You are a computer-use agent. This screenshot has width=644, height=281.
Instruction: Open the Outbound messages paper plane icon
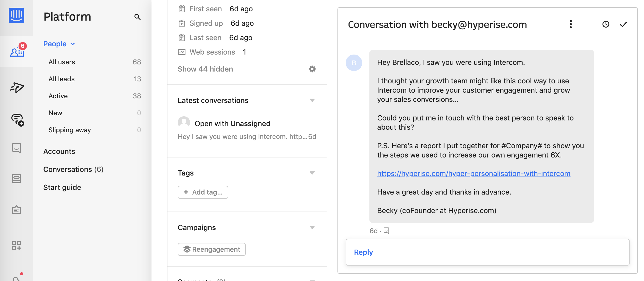click(x=17, y=88)
